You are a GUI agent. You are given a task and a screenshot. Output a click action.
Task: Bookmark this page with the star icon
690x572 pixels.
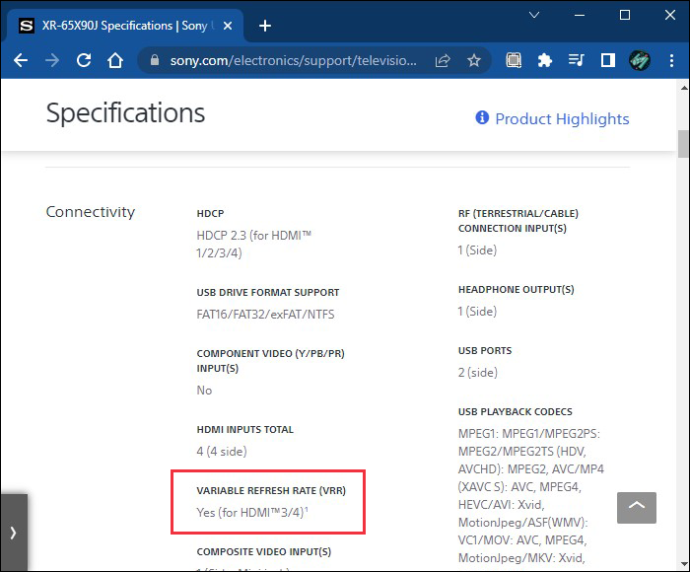[x=474, y=60]
